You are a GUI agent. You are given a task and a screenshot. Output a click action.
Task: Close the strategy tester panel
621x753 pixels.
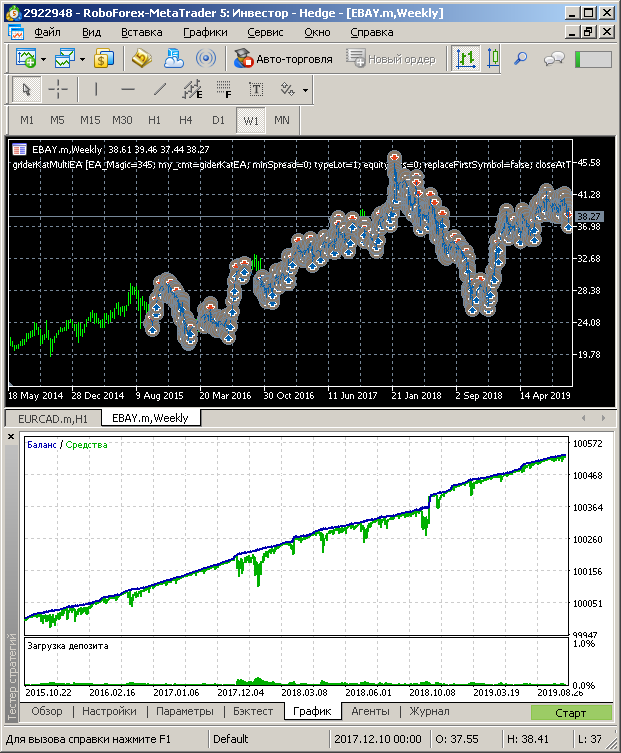point(11,437)
